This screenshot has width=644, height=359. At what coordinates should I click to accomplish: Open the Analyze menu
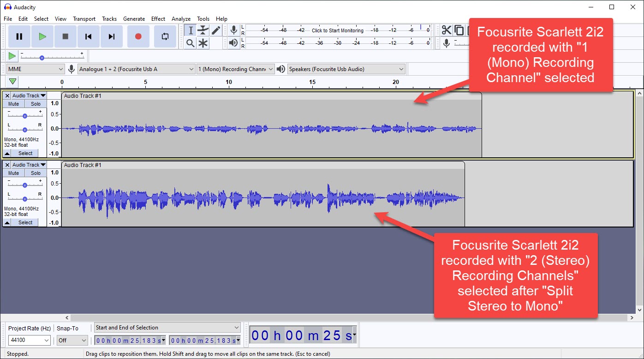[181, 19]
